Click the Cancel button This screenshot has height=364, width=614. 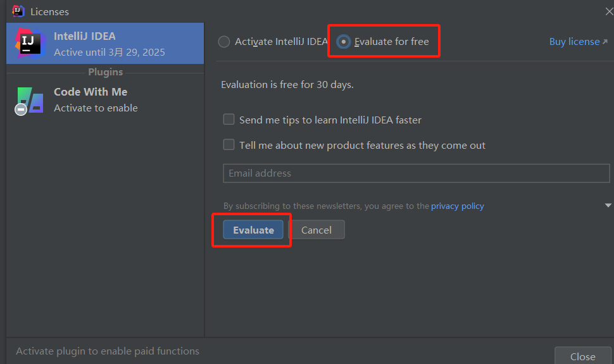tap(316, 230)
